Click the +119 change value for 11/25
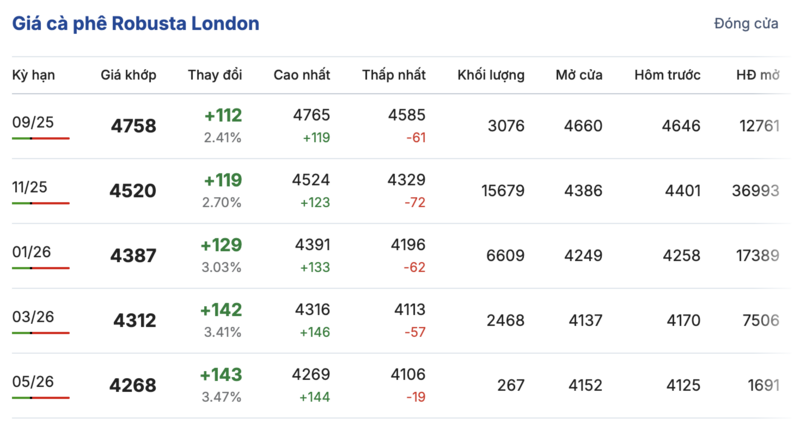 click(222, 181)
